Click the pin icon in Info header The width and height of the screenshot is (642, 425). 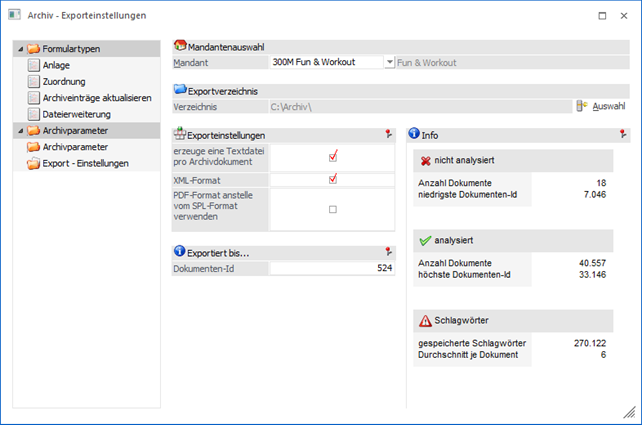pyautogui.click(x=623, y=134)
